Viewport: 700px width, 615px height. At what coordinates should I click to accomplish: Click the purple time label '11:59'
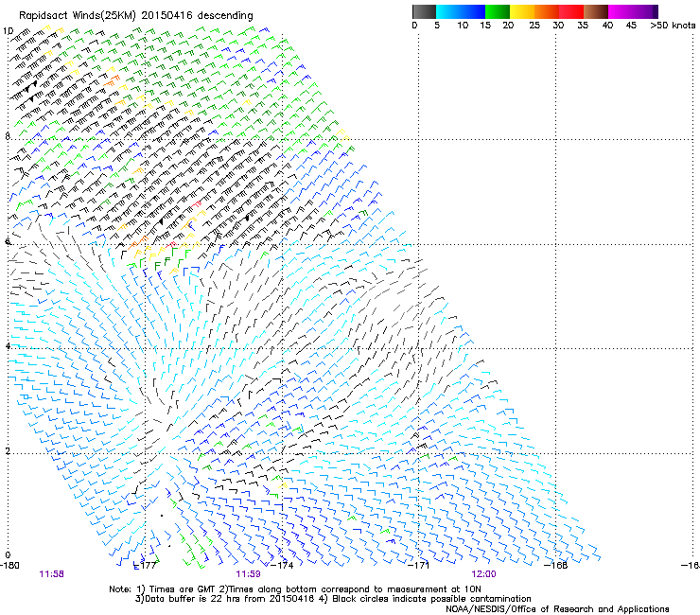point(248,574)
